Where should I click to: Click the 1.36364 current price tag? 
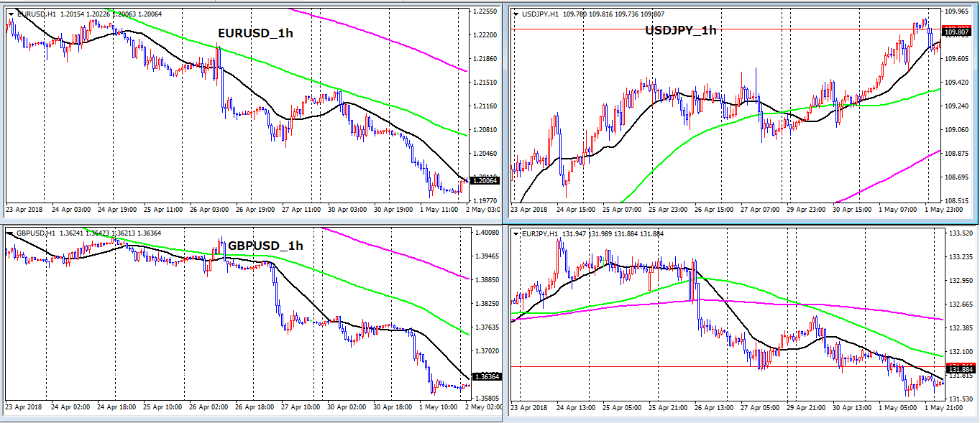487,376
